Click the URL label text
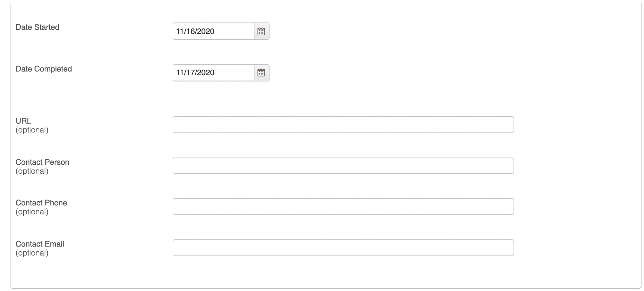 coord(23,121)
